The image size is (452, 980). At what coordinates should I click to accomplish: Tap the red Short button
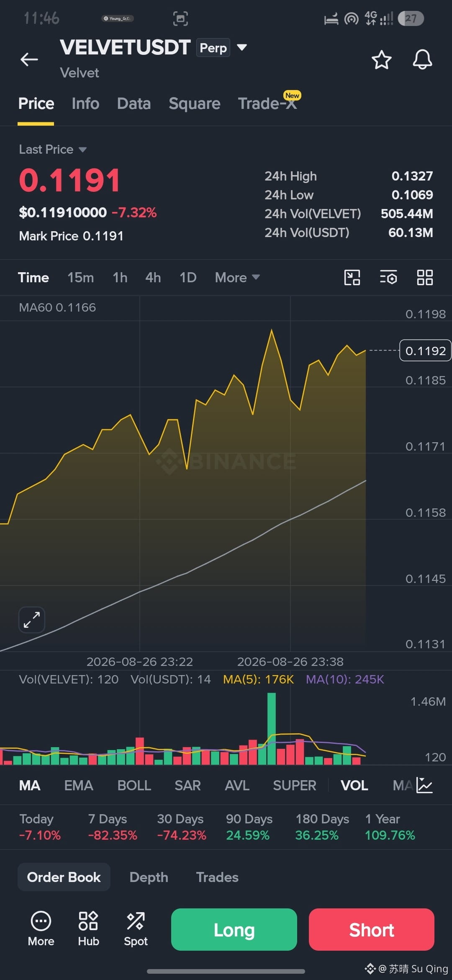[x=372, y=929]
